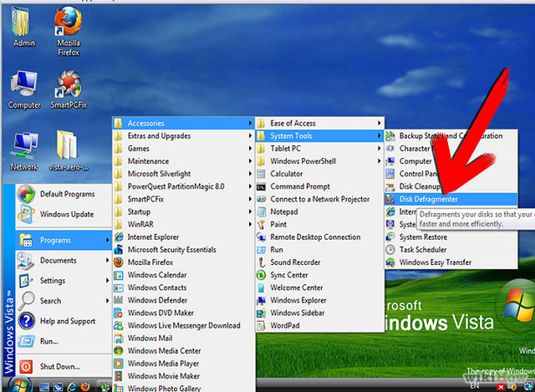Expand the Settings submenu arrow
The image size is (535, 392).
tap(107, 281)
